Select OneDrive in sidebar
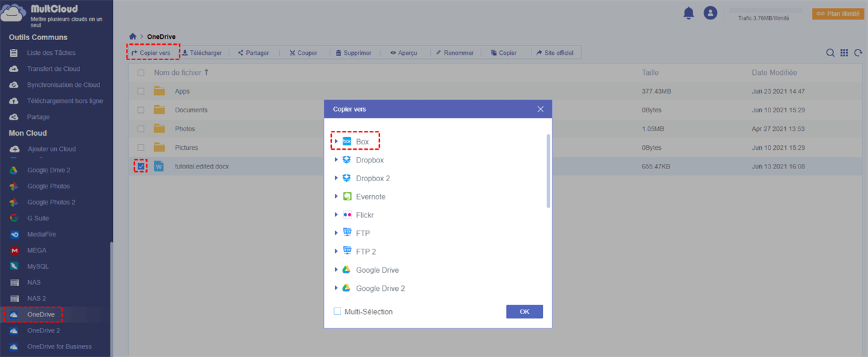 click(x=41, y=315)
